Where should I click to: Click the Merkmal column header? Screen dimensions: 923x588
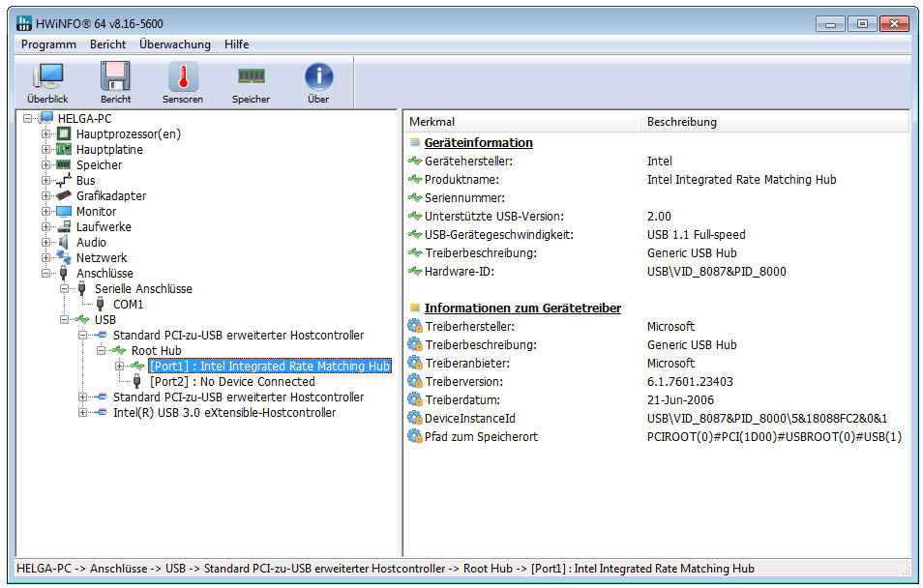(432, 122)
